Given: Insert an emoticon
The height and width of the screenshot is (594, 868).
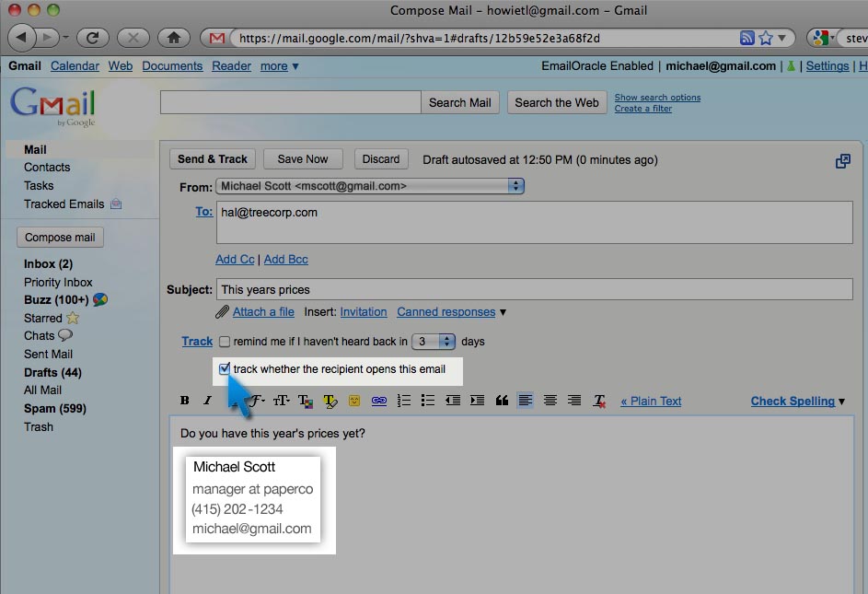Looking at the screenshot, I should tap(354, 401).
